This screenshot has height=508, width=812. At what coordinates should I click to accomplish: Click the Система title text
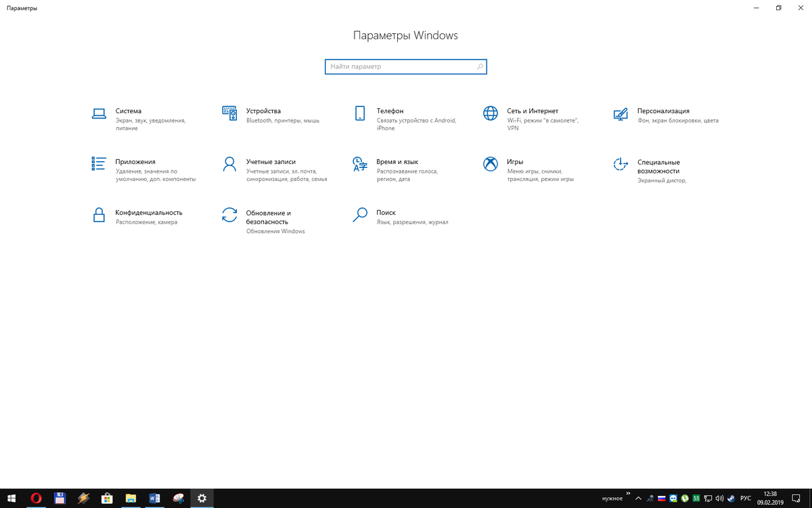tap(129, 111)
